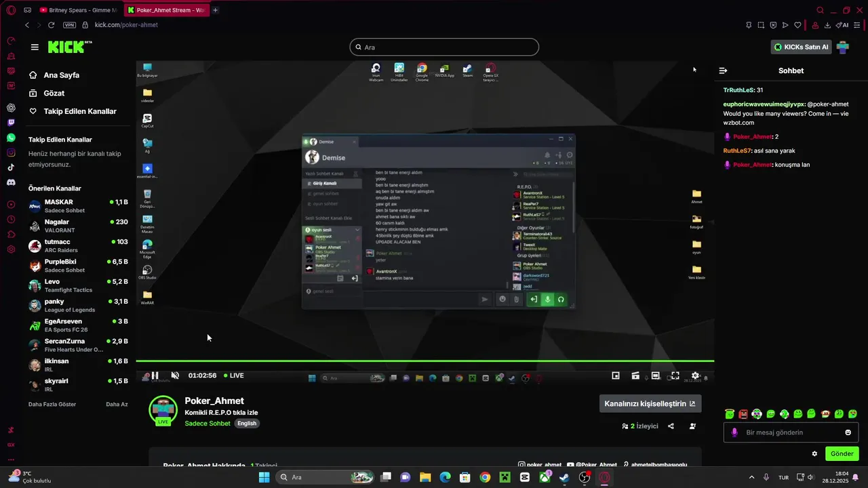
Task: Open Windows Start menu
Action: coord(264,477)
